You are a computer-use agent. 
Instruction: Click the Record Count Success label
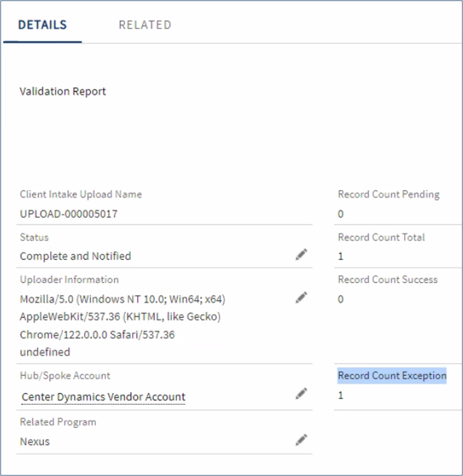(388, 280)
